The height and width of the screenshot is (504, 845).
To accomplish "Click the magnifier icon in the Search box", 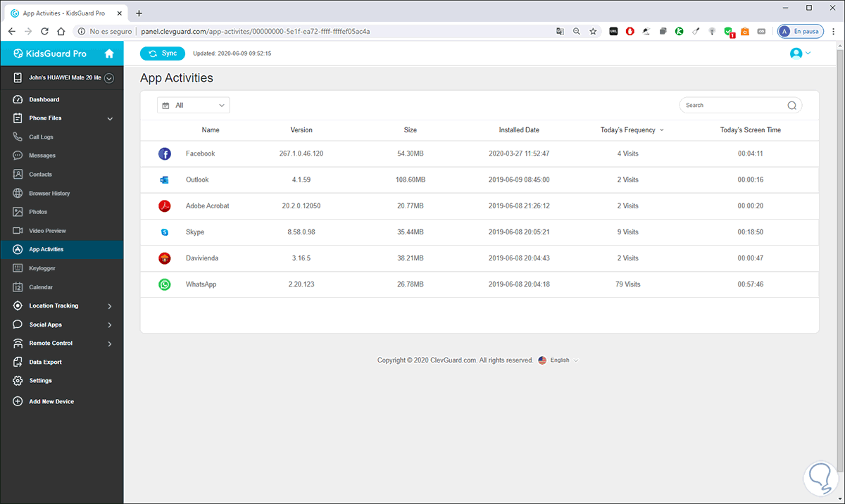I will [x=791, y=106].
